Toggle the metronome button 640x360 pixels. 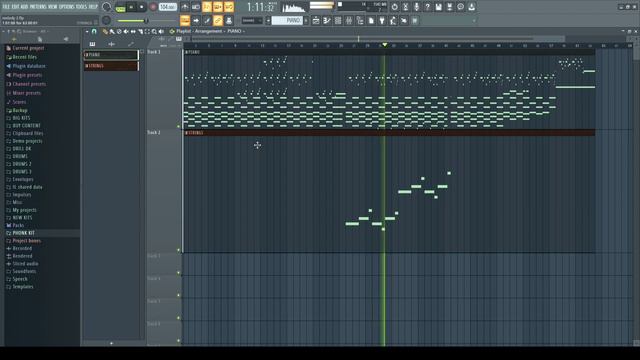coord(185,7)
